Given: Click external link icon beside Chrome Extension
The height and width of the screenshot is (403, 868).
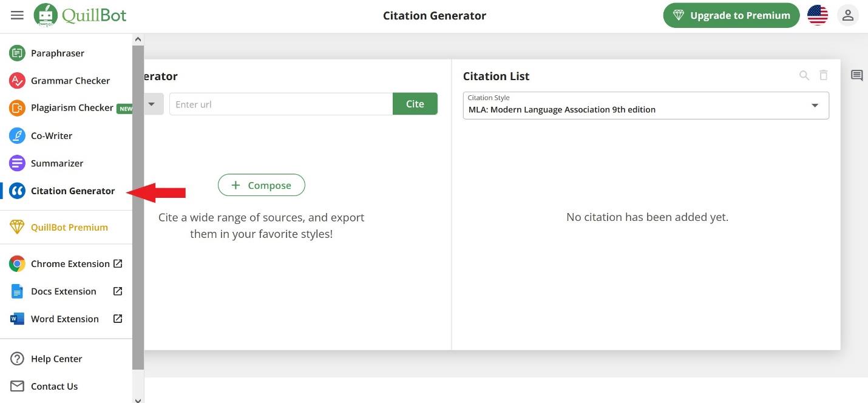Looking at the screenshot, I should click(x=118, y=263).
